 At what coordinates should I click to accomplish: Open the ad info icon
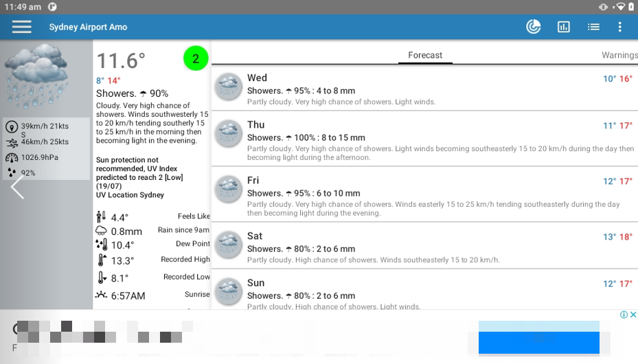coord(624,315)
